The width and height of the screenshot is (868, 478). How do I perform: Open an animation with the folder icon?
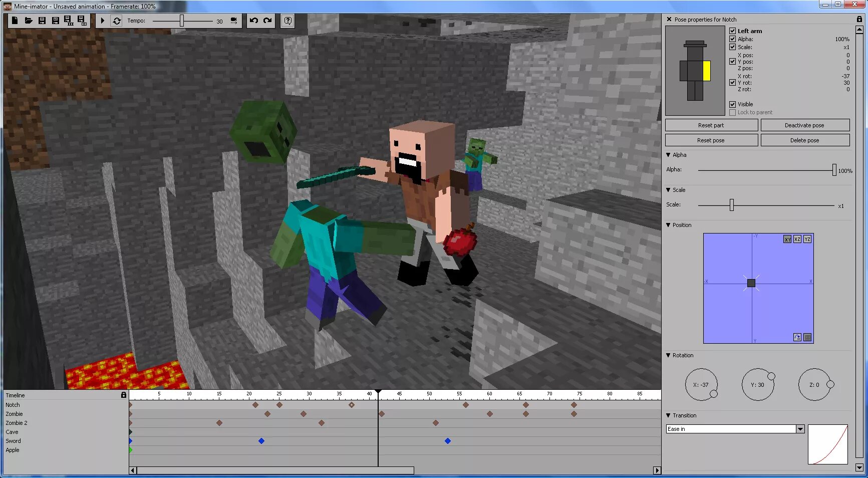29,21
